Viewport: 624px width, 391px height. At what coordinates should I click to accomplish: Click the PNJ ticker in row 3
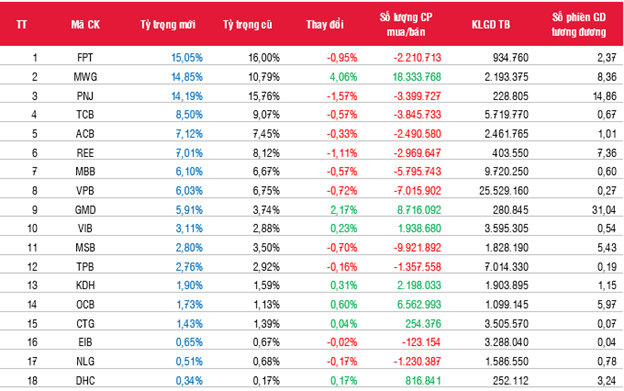click(x=85, y=96)
